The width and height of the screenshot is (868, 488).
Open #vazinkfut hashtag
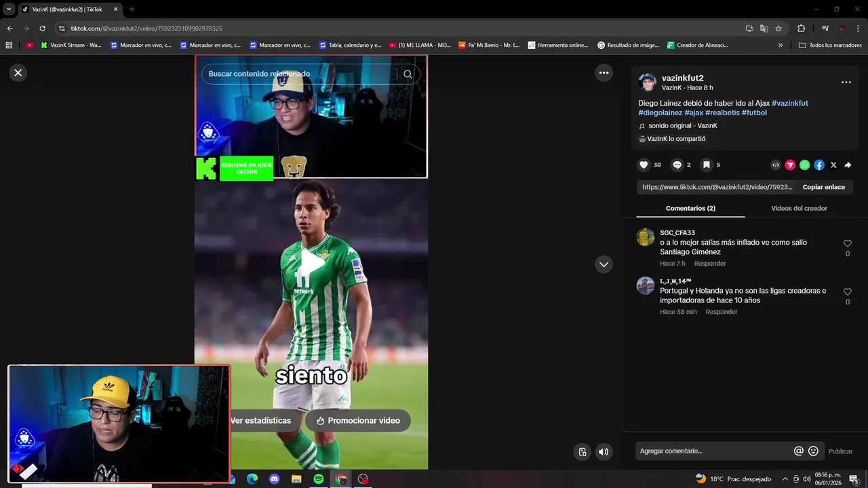pos(789,103)
